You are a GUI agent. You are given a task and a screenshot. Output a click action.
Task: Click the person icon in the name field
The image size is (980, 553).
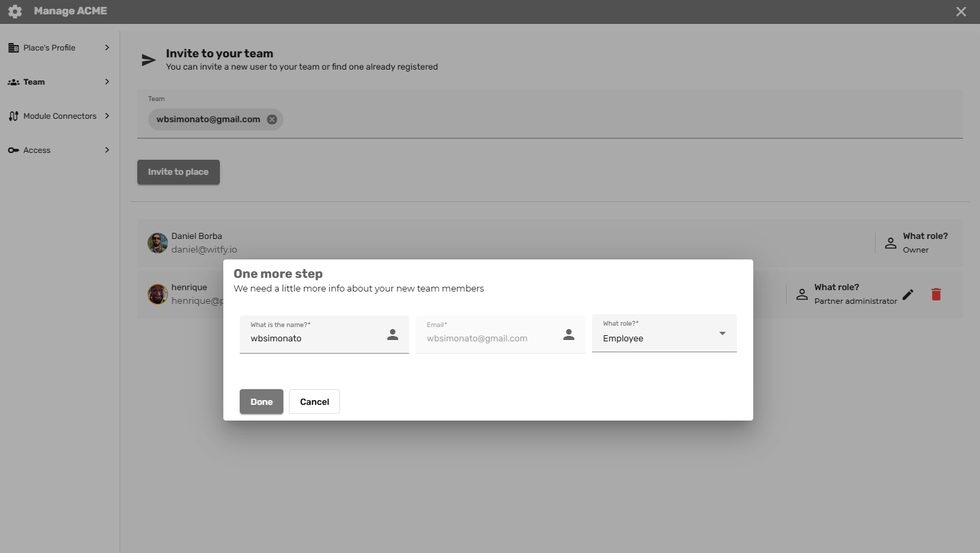(x=393, y=335)
